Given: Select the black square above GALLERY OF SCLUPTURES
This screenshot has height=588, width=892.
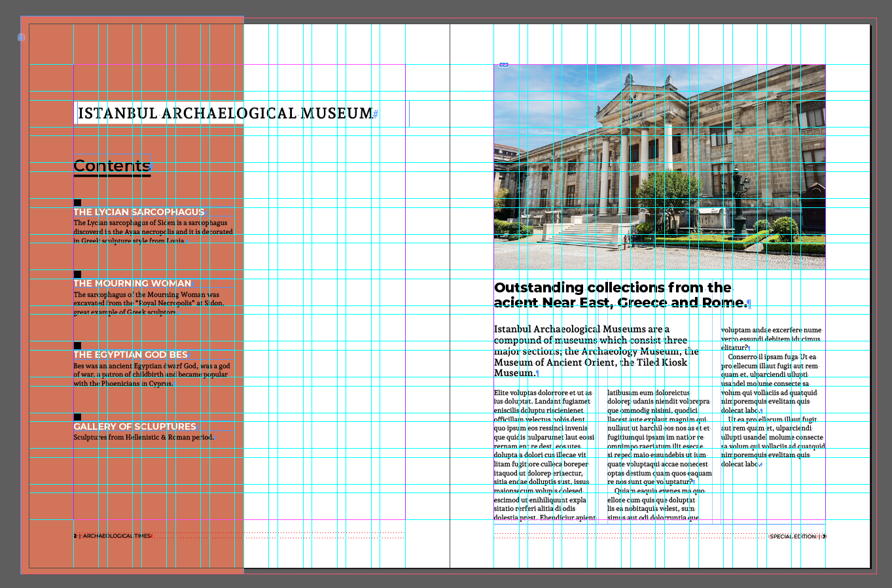Looking at the screenshot, I should [77, 417].
